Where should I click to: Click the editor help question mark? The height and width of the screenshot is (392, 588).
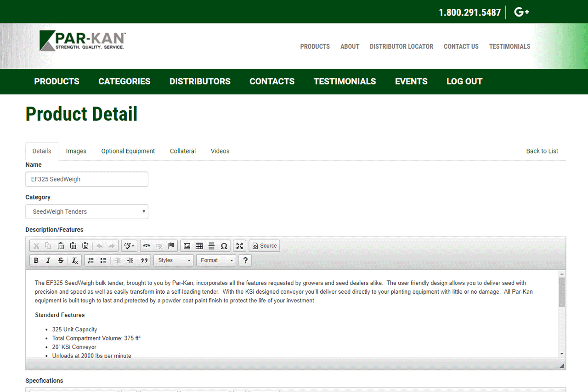point(246,261)
